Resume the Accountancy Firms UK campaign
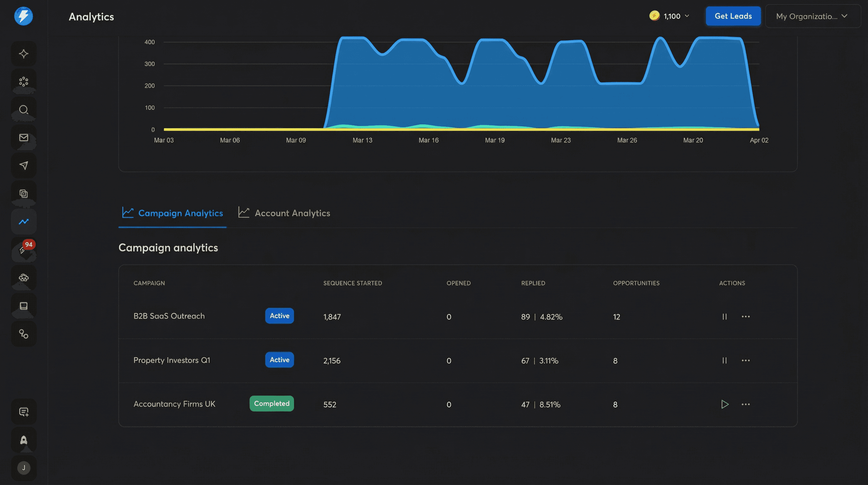This screenshot has height=485, width=868. click(x=725, y=404)
